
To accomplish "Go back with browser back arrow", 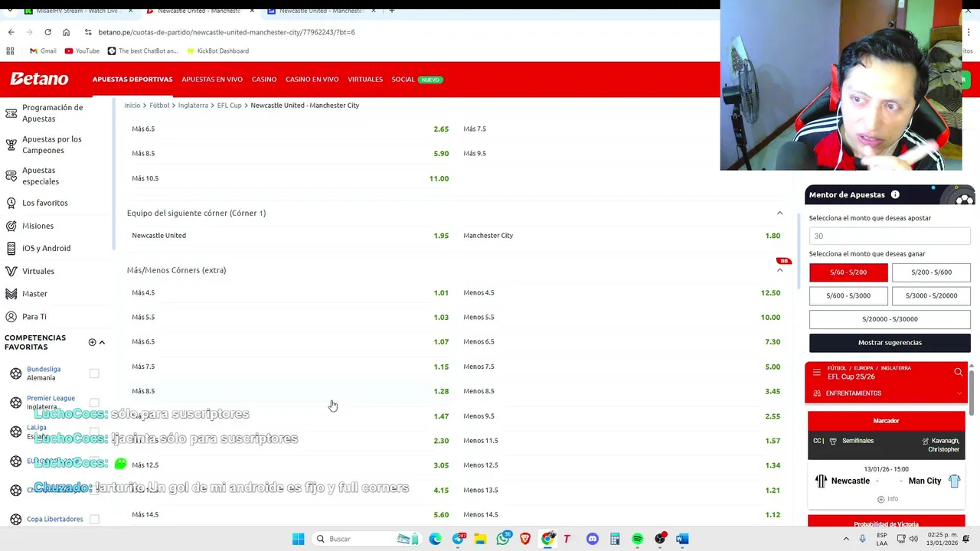I will (x=11, y=32).
